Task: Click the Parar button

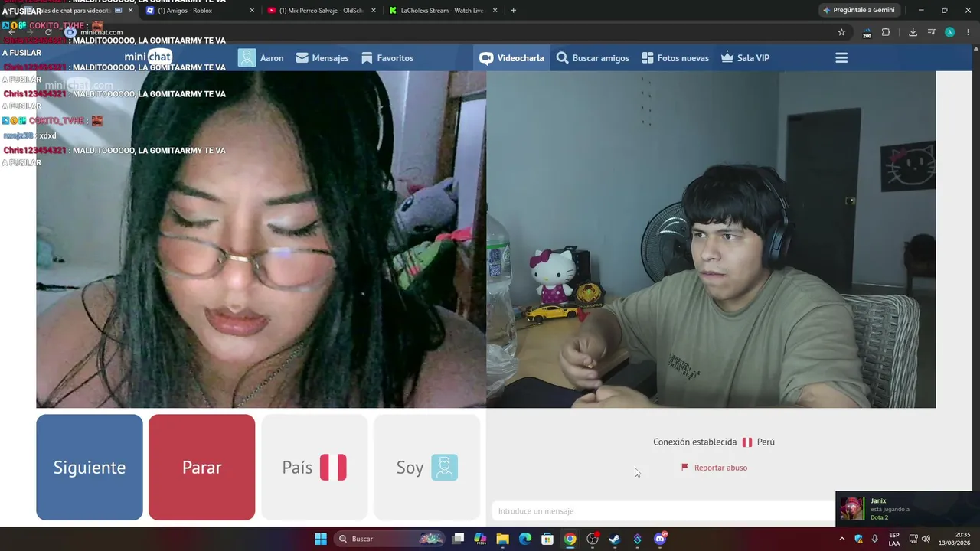Action: [202, 468]
